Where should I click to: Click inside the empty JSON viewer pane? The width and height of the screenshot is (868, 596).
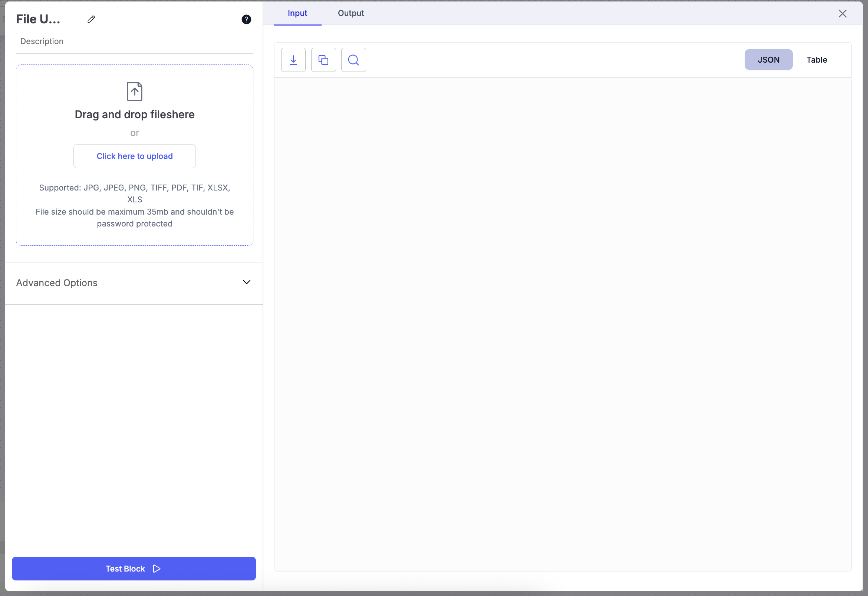coord(562,324)
